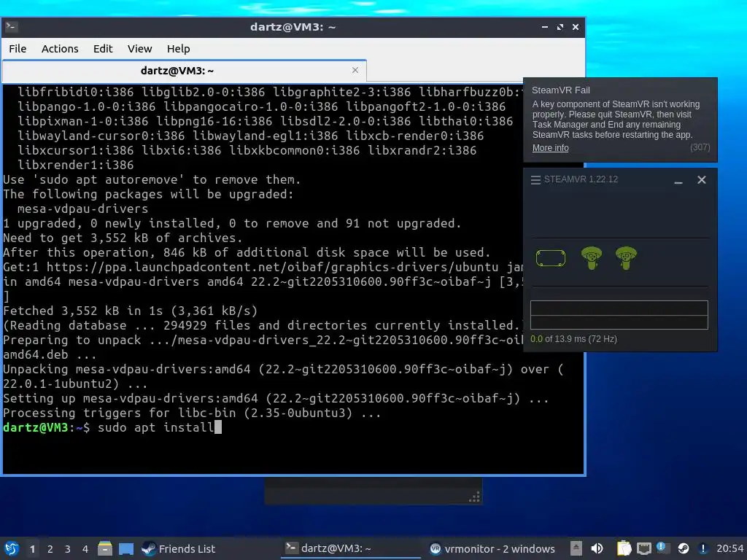747x560 pixels.
Task: Switch to workspace 1
Action: click(x=32, y=549)
